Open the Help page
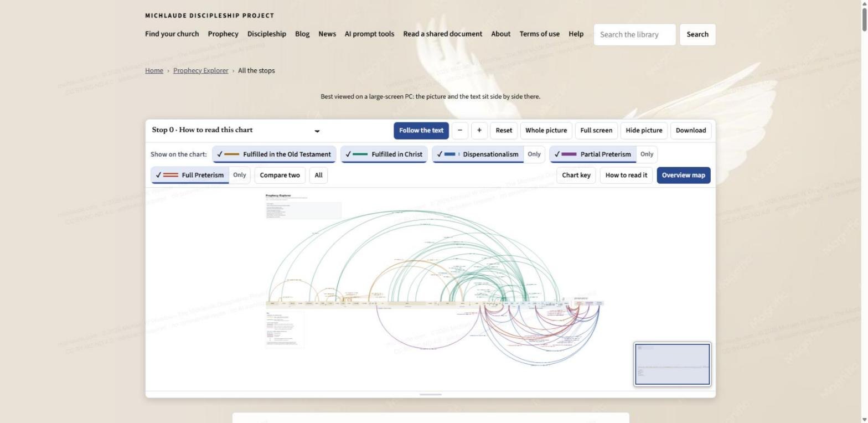Image resolution: width=868 pixels, height=423 pixels. 576,34
